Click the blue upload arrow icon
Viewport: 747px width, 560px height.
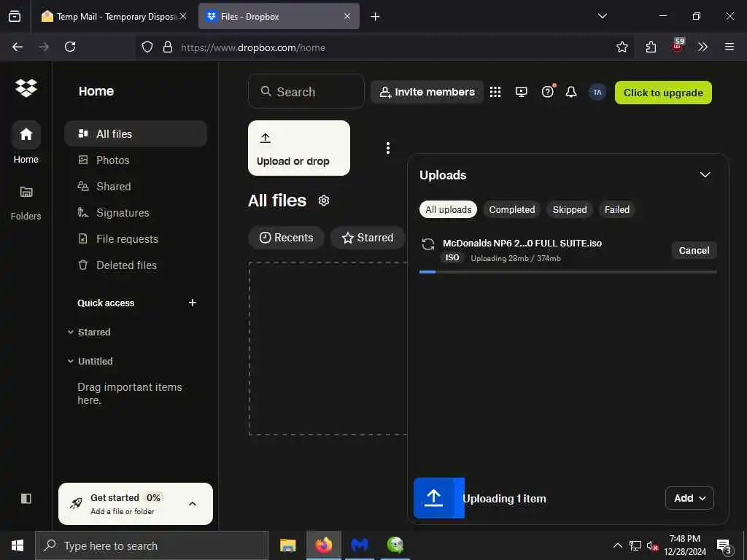point(433,497)
